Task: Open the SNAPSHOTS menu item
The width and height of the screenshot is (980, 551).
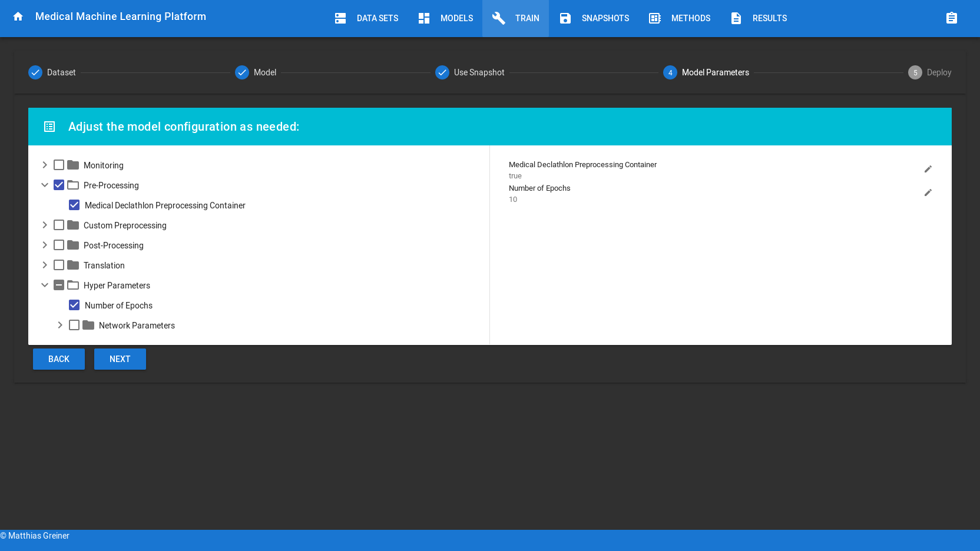Action: [x=594, y=18]
